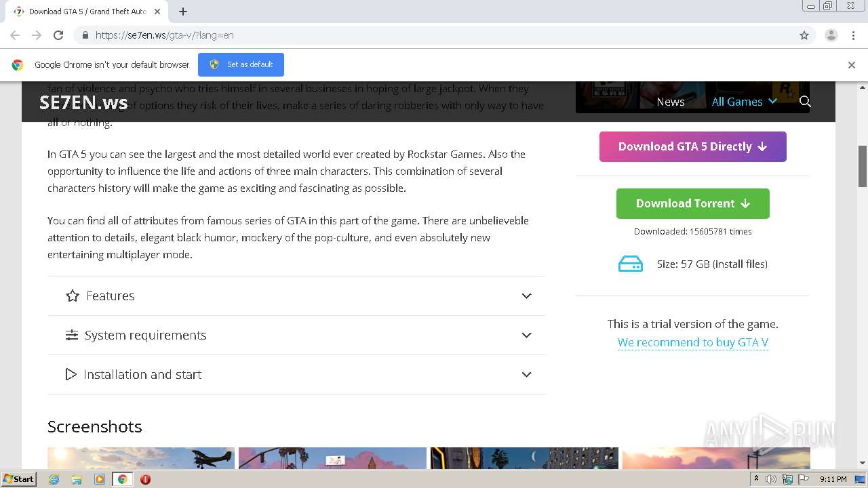Open the airplane sunset screenshot thumbnail
This screenshot has height=488, width=868.
(141, 458)
